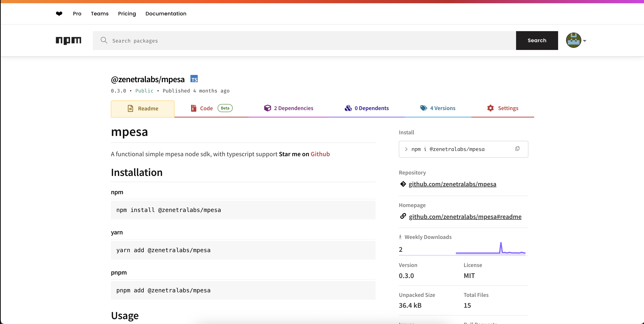This screenshot has height=324, width=644.
Task: Click the black heart icon in top nav
Action: tap(59, 14)
